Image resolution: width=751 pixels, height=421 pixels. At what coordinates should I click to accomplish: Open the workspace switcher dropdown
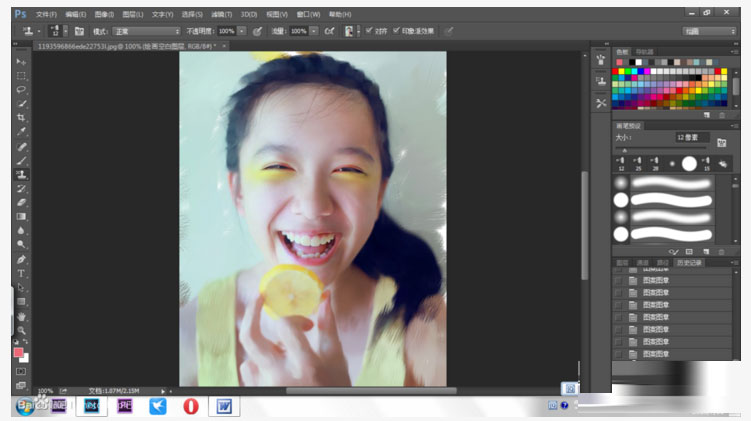[x=709, y=31]
